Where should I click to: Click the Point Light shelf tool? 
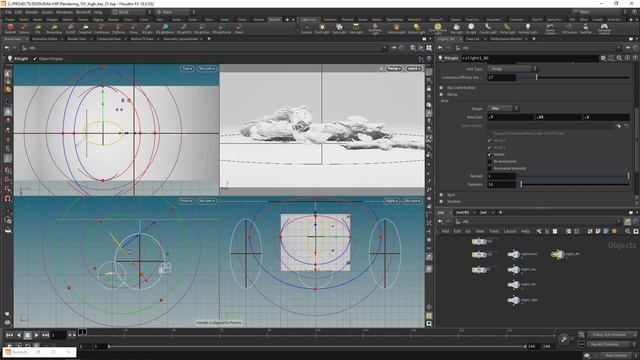point(322,29)
